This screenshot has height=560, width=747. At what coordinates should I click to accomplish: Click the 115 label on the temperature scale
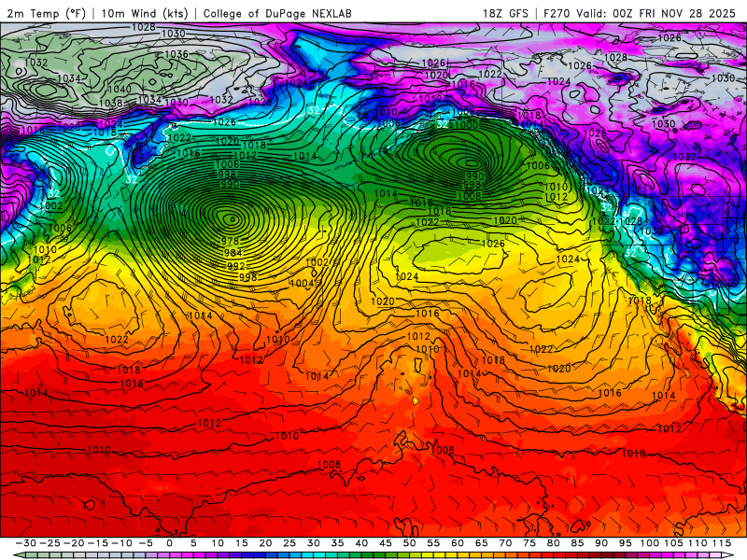coord(721,543)
